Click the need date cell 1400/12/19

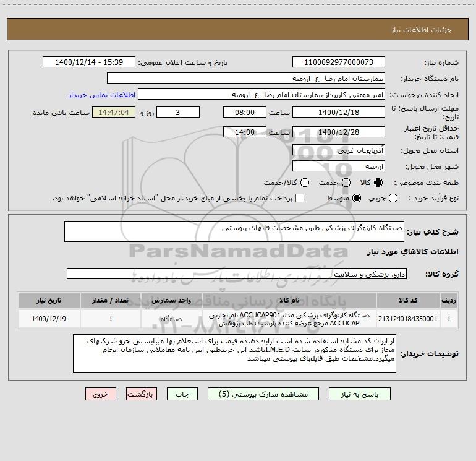click(49, 319)
